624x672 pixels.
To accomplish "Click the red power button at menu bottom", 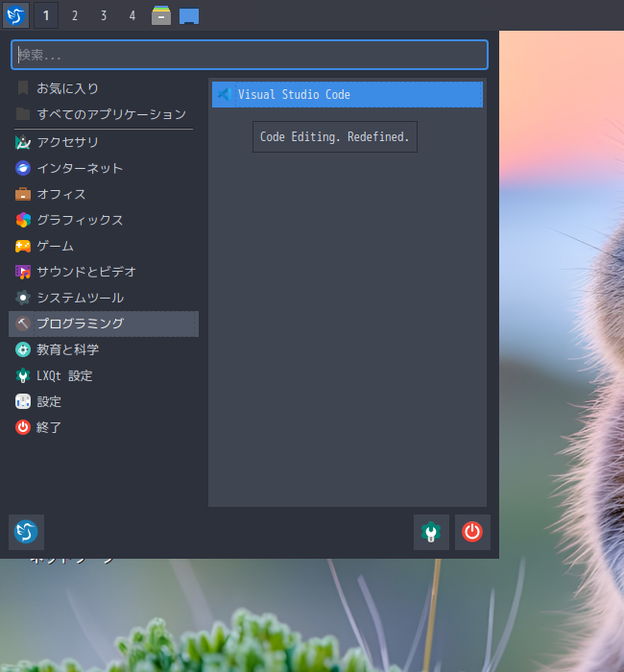I will (x=472, y=532).
